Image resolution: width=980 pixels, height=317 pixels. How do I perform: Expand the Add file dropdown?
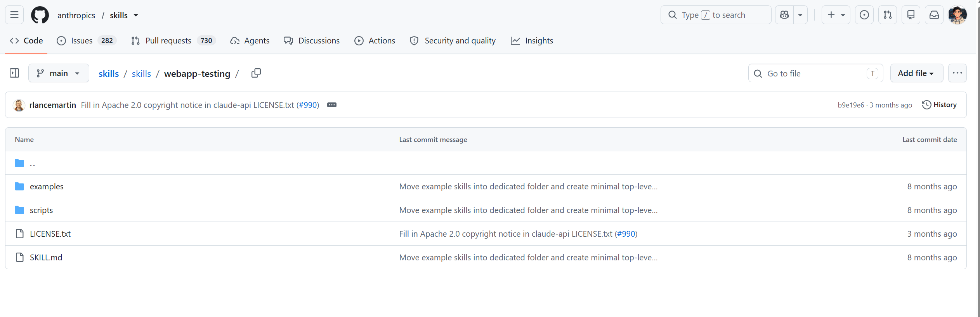[x=917, y=73]
